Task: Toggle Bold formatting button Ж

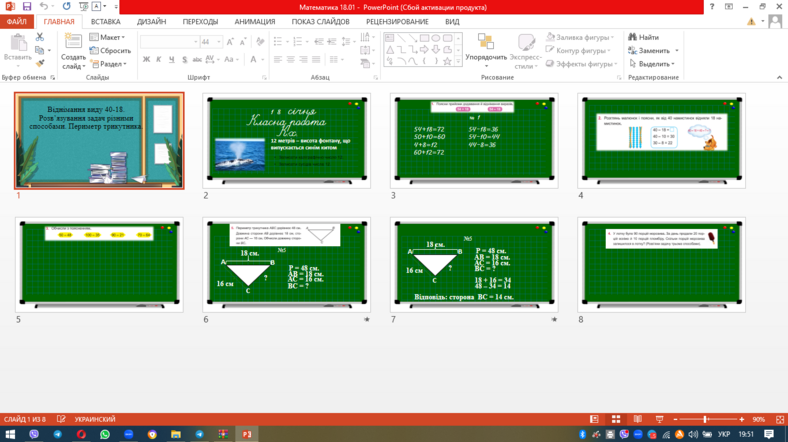Action: (x=146, y=59)
